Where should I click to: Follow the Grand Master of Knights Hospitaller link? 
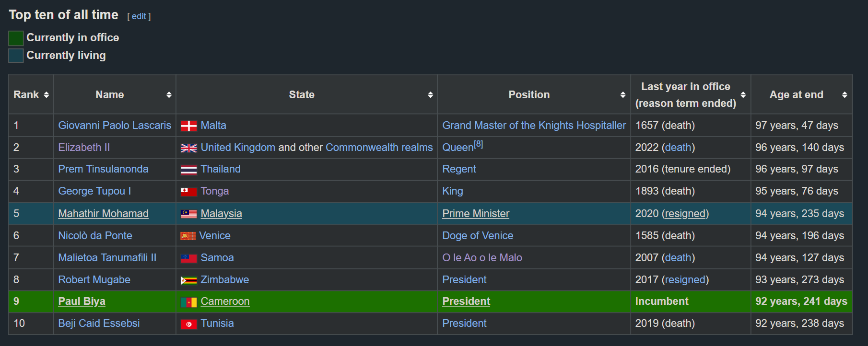[534, 126]
